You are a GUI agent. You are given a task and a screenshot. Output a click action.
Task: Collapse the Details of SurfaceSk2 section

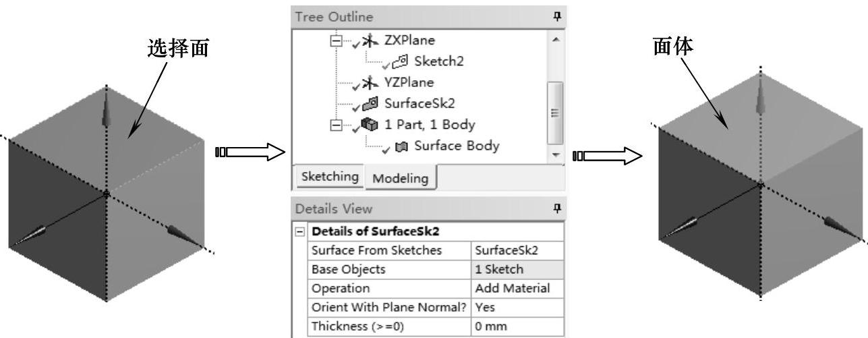301,233
